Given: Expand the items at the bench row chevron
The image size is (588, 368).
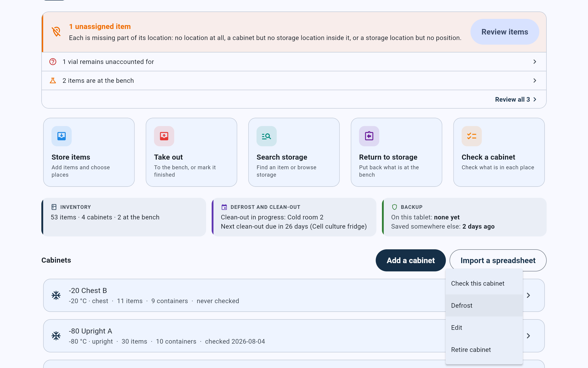Looking at the screenshot, I should (535, 80).
